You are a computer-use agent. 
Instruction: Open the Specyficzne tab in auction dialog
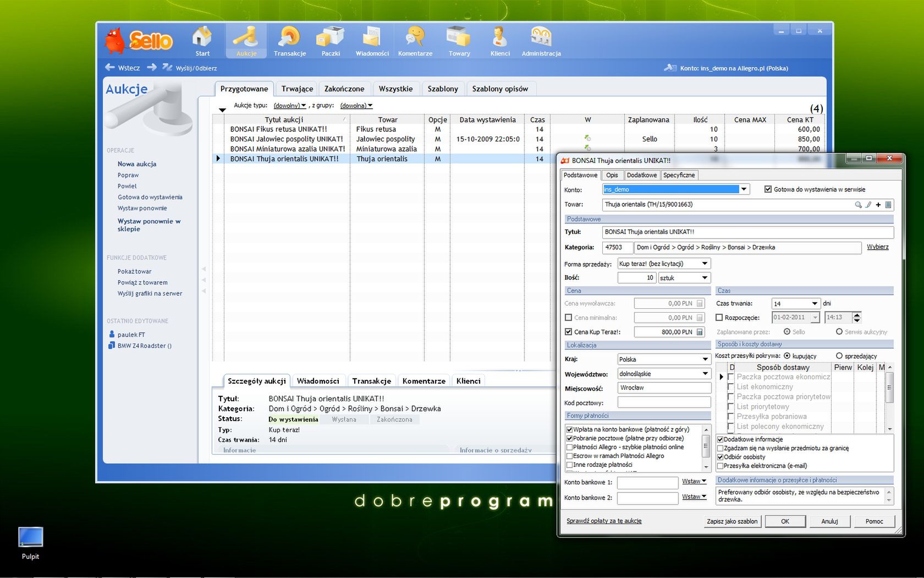pyautogui.click(x=679, y=175)
